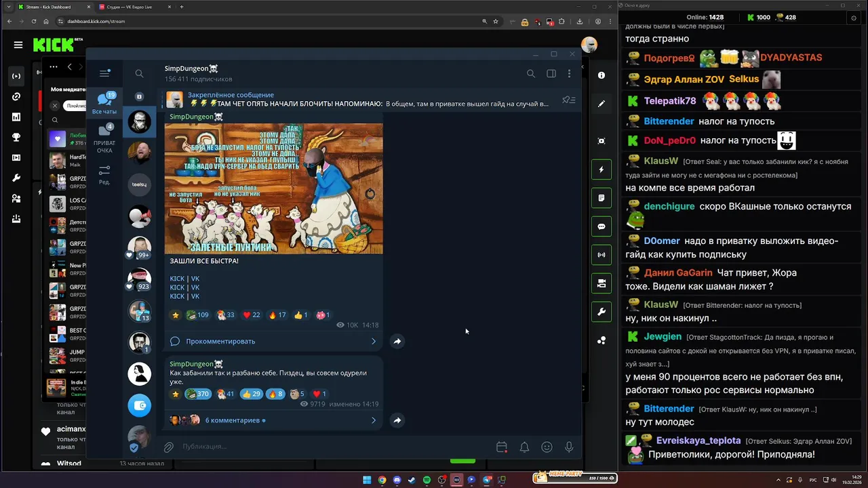868x488 pixels.
Task: Select the Все чаты folder
Action: tap(104, 103)
